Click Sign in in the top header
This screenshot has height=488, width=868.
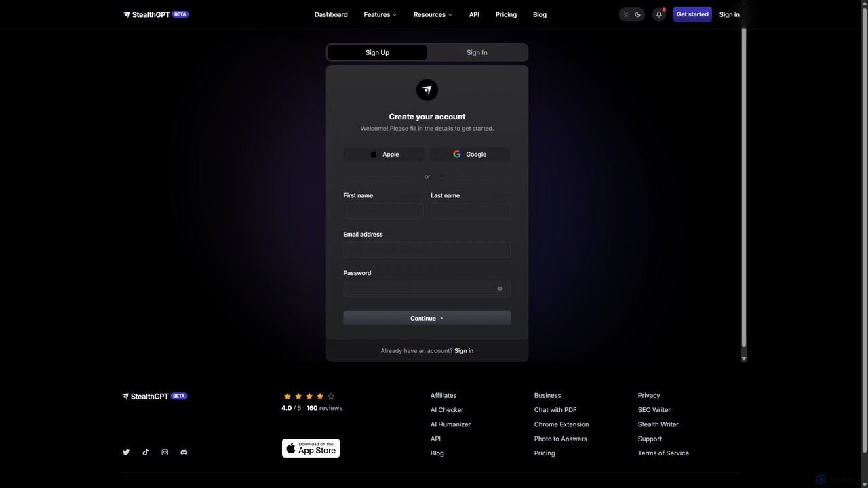tap(730, 14)
